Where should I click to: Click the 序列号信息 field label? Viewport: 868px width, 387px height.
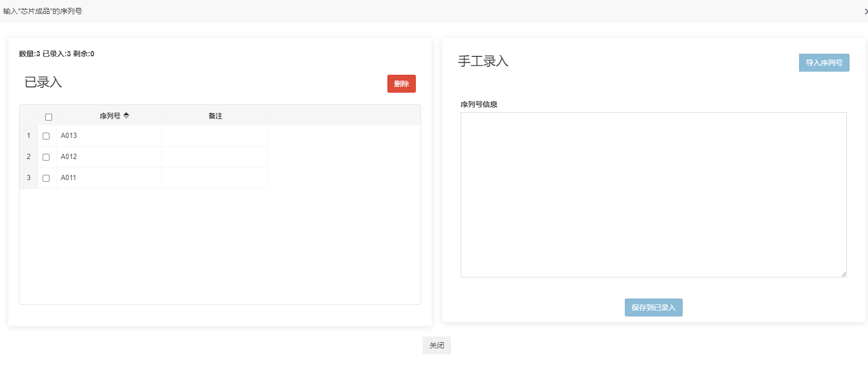[x=479, y=104]
